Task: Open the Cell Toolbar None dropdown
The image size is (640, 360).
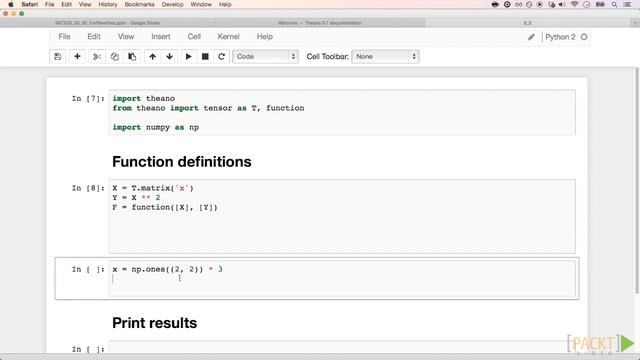Action: [385, 56]
